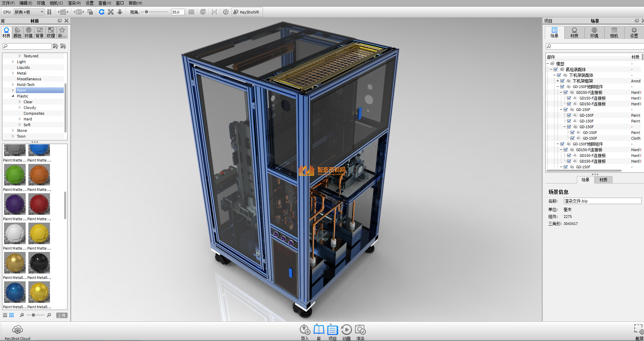The width and height of the screenshot is (644, 341).
Task: Open the CPU cores dropdown
Action: point(29,12)
